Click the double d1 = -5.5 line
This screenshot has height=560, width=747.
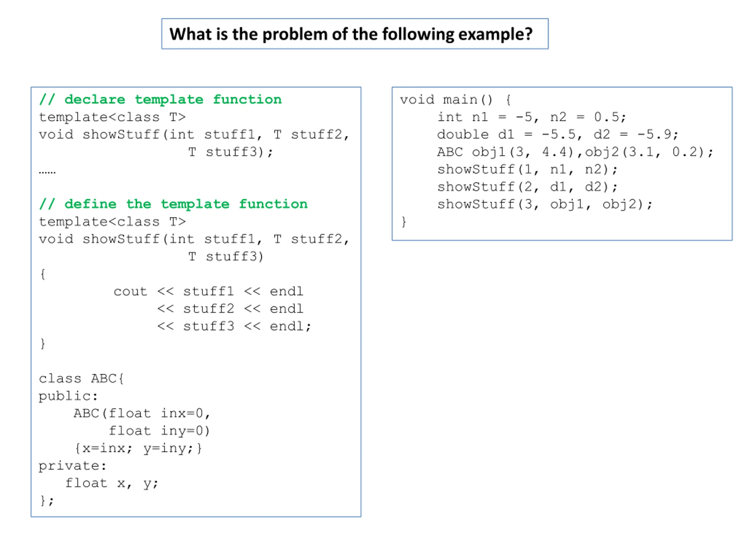(x=558, y=135)
